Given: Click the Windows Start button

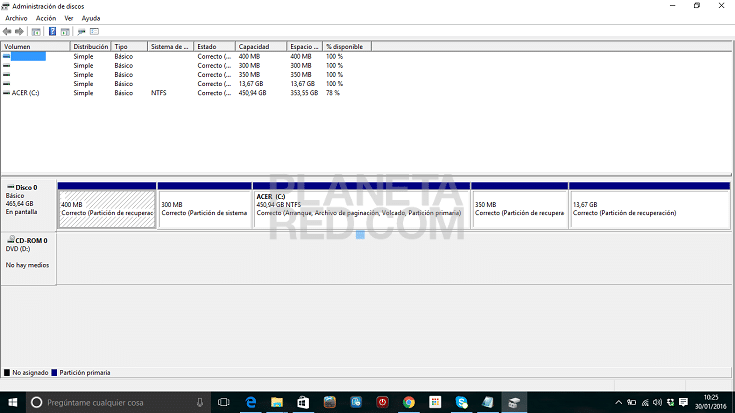Looking at the screenshot, I should point(12,402).
